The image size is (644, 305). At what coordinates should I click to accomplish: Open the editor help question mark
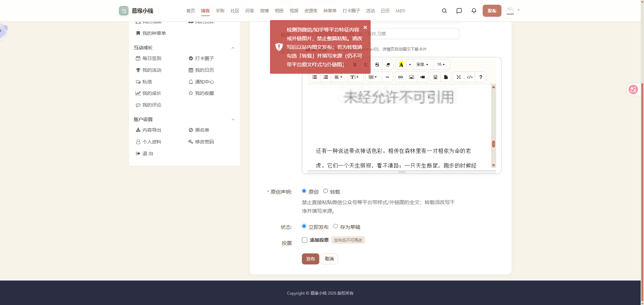coord(481,77)
